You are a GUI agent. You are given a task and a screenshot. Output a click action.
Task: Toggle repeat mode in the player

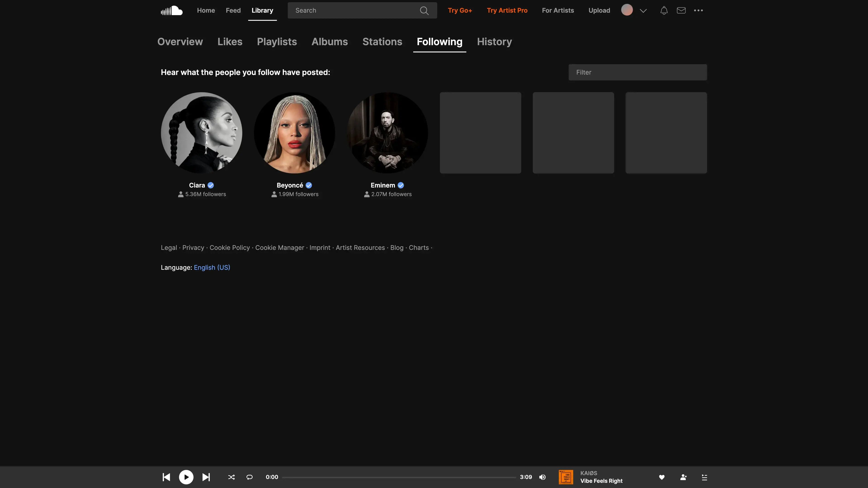249,477
